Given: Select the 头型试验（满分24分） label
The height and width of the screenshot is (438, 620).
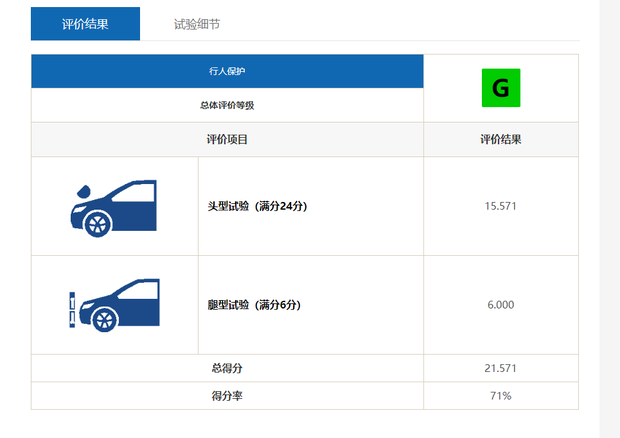Looking at the screenshot, I should coord(256,206).
